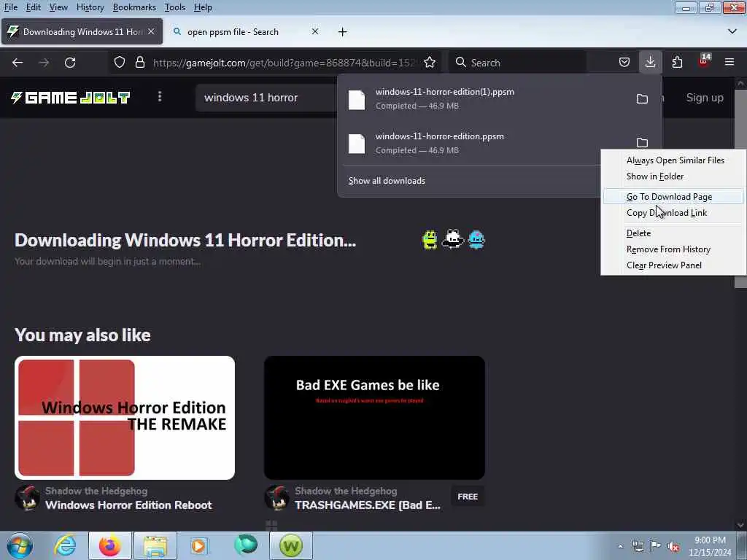The height and width of the screenshot is (560, 747).
Task: List all tabs using the chevron
Action: coord(732,31)
